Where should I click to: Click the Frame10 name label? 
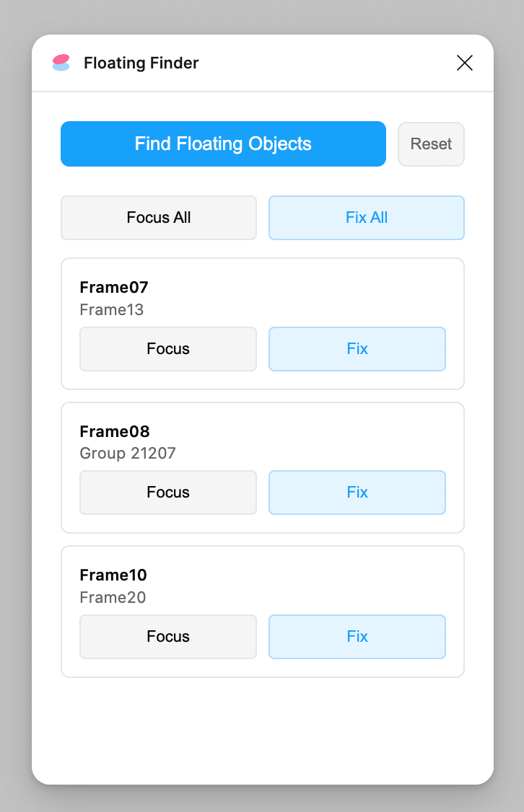point(113,575)
